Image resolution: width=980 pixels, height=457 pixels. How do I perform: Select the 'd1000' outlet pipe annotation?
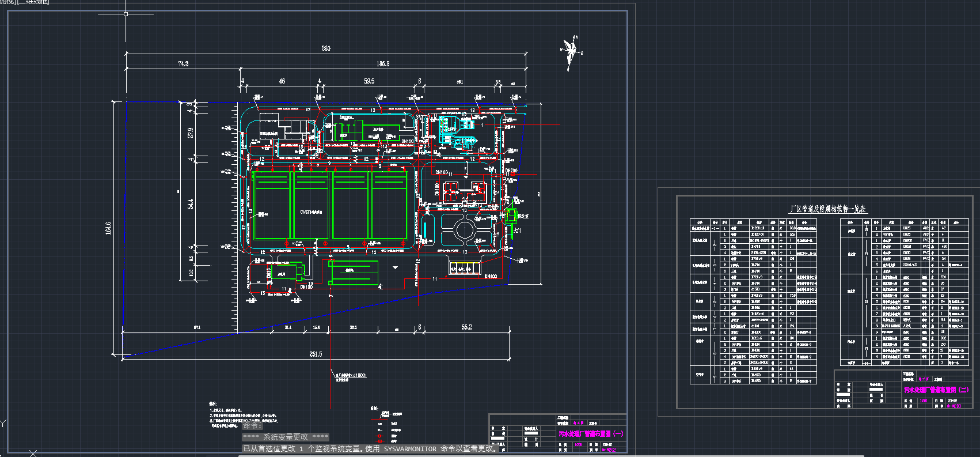point(351,376)
